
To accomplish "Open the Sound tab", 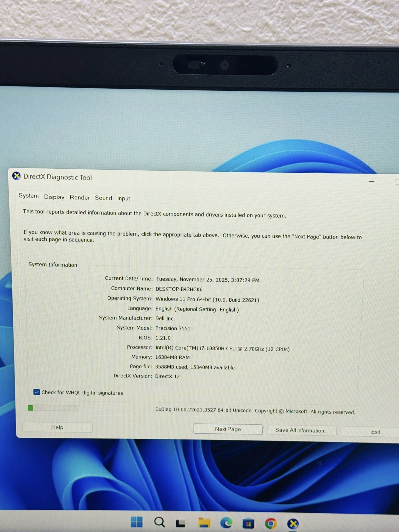I will pos(103,198).
